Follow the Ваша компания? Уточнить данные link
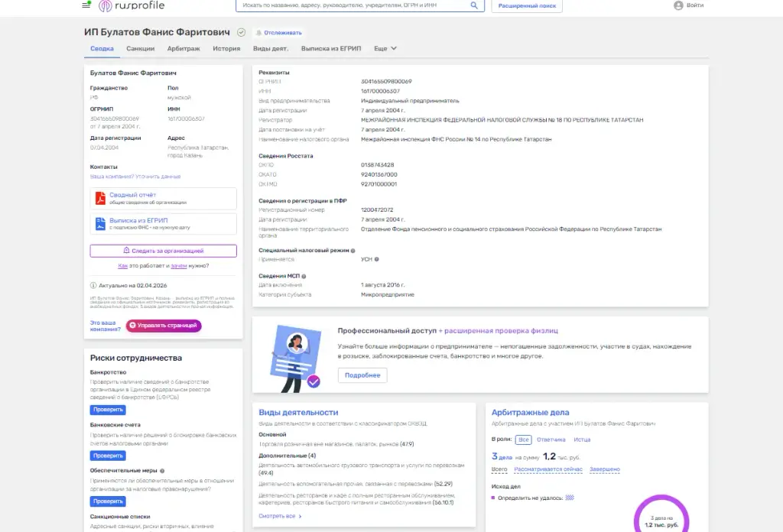This screenshot has width=783, height=532. [135, 177]
